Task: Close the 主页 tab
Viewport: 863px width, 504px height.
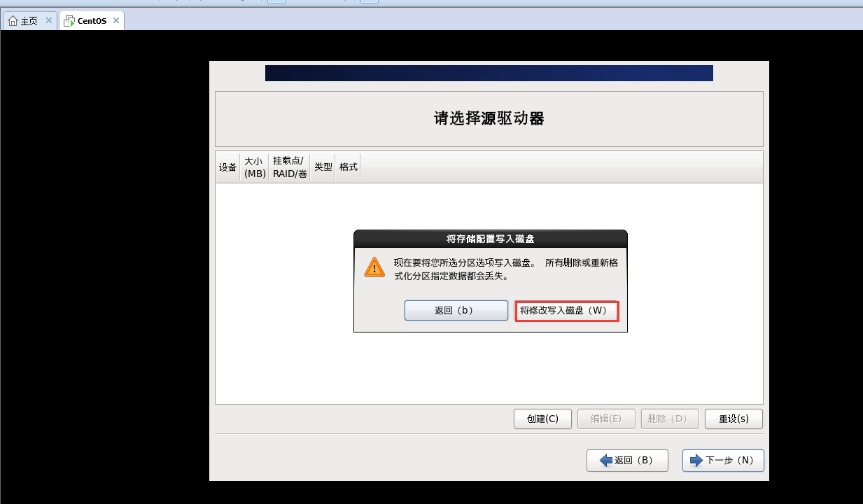Action: (x=48, y=20)
